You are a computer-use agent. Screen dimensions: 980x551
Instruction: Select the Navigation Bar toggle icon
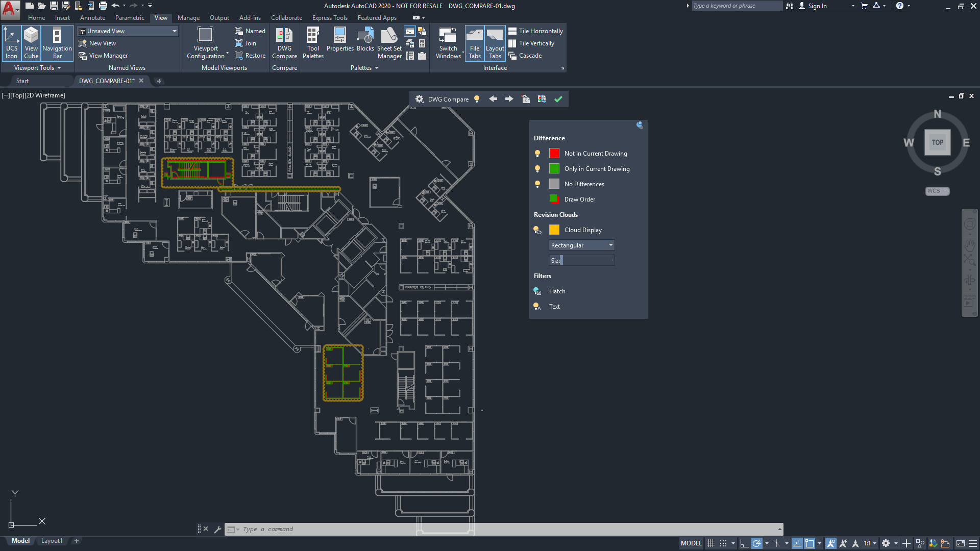56,43
